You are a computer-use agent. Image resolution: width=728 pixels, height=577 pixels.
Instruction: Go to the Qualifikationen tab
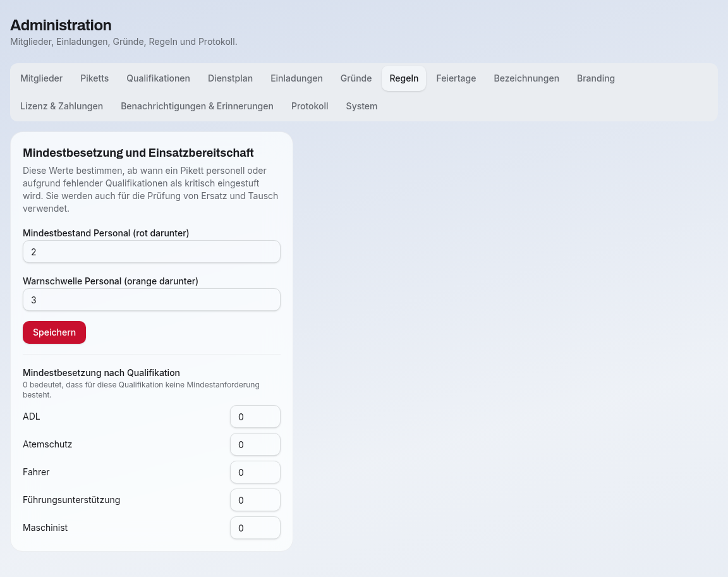click(x=159, y=78)
